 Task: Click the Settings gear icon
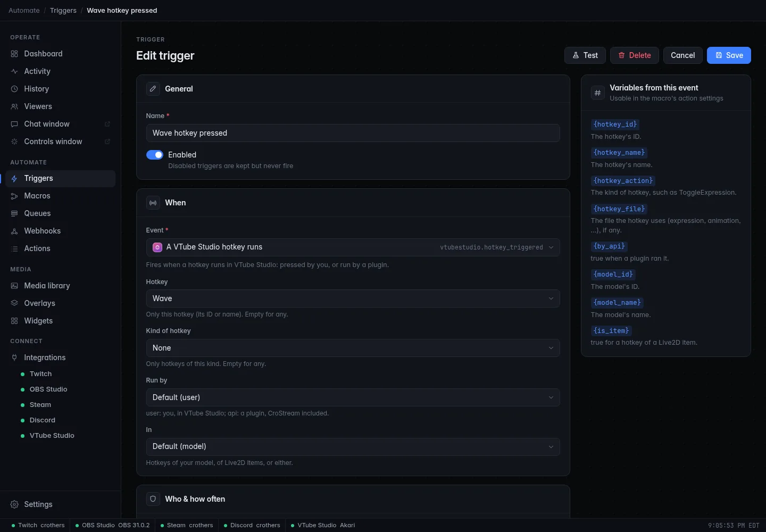click(14, 504)
